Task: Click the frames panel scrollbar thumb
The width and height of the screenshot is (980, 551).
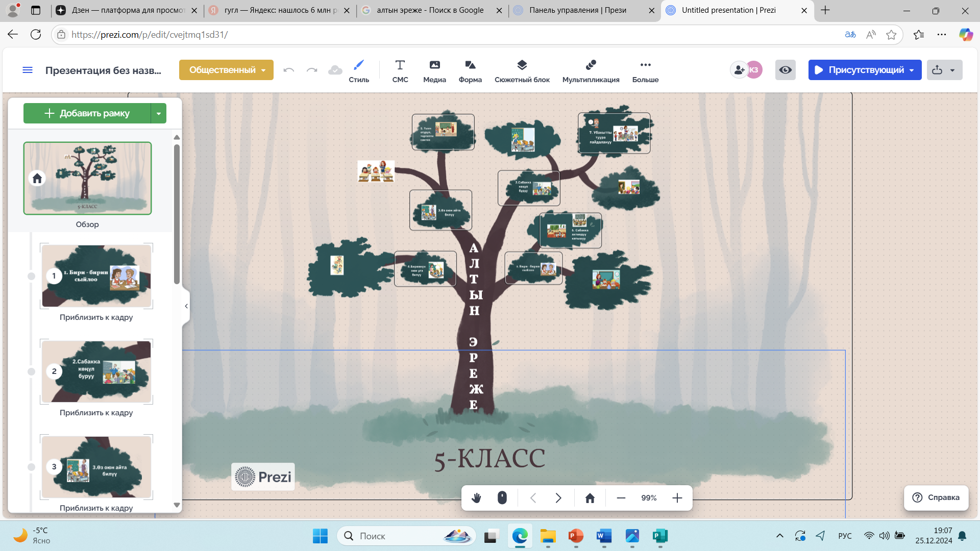Action: point(177,214)
